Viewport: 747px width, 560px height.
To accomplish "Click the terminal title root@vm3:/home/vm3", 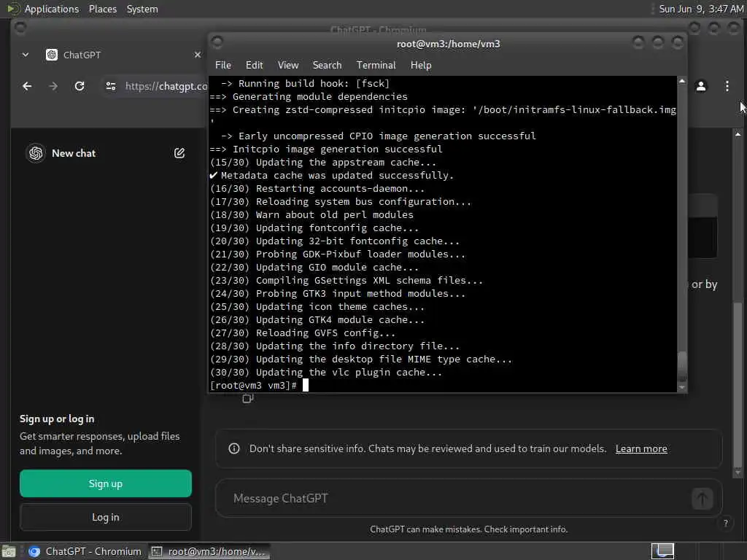I will [x=449, y=44].
